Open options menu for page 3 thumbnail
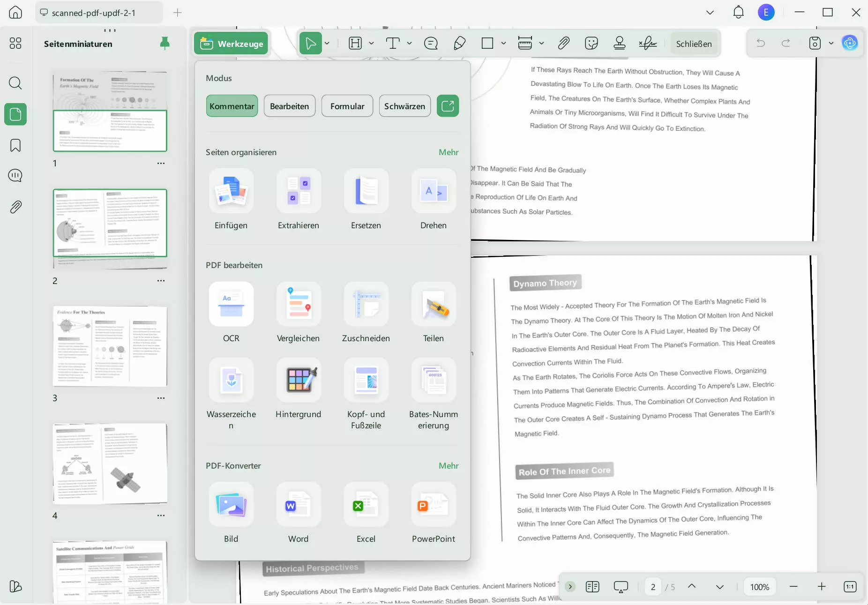 (161, 398)
